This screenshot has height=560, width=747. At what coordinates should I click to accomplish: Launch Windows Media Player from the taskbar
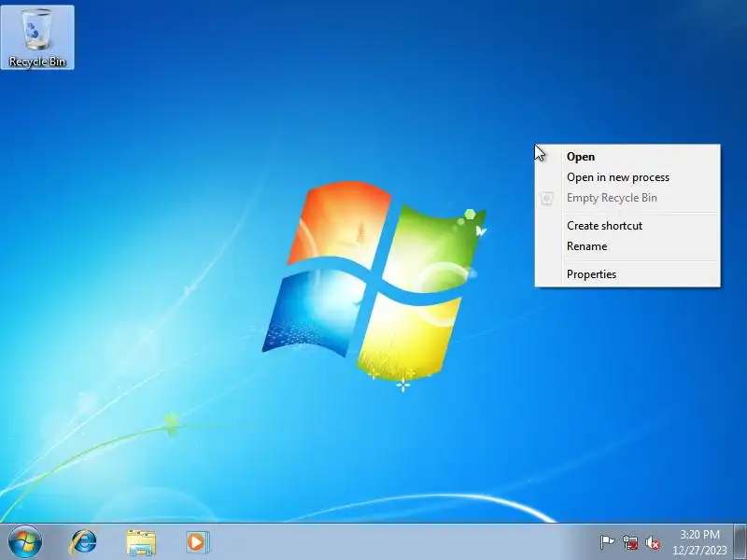[x=197, y=542]
